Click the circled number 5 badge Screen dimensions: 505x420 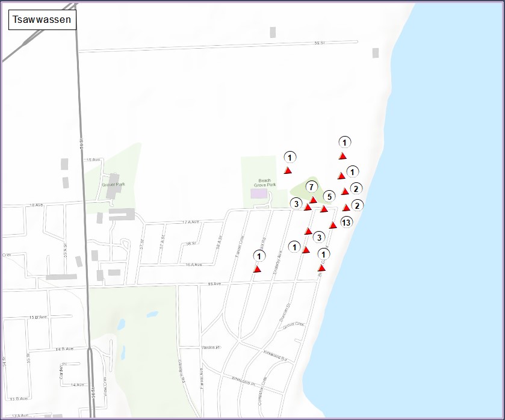[328, 196]
